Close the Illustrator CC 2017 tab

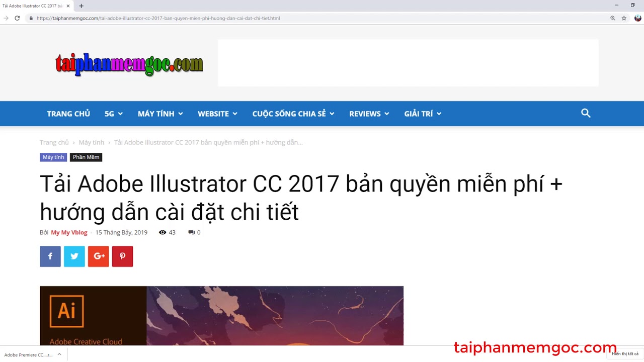coord(68,6)
